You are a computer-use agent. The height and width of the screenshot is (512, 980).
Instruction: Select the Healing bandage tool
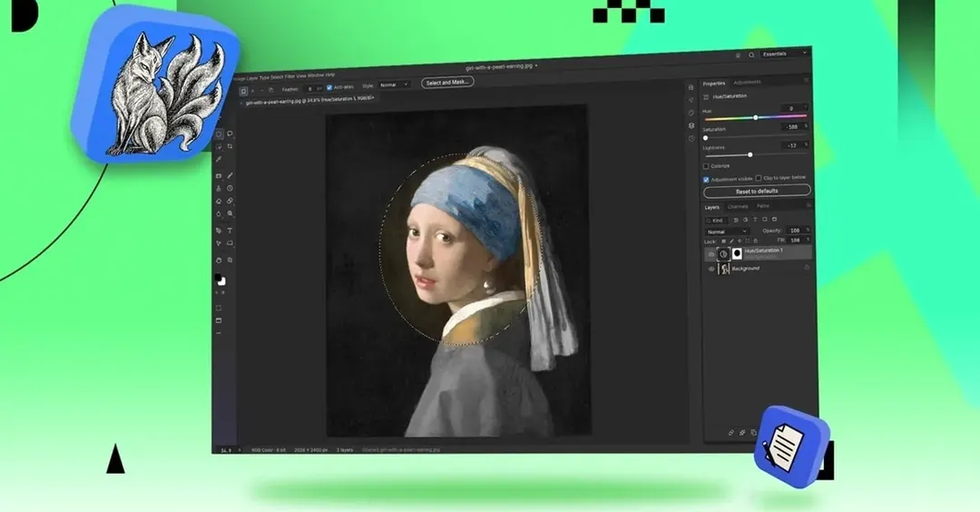tap(230, 201)
